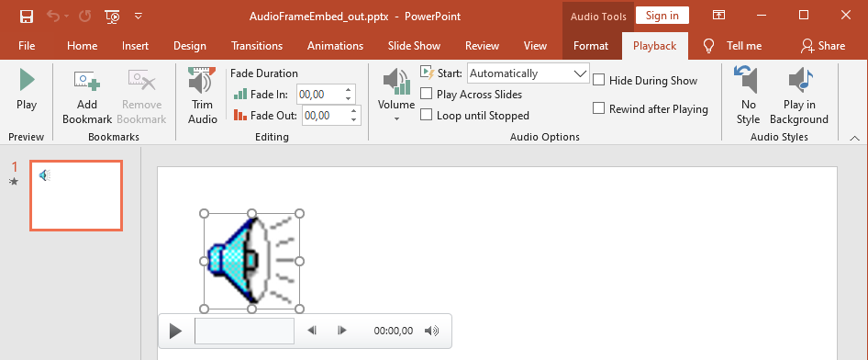Play audio from the on-slide control bar

175,332
